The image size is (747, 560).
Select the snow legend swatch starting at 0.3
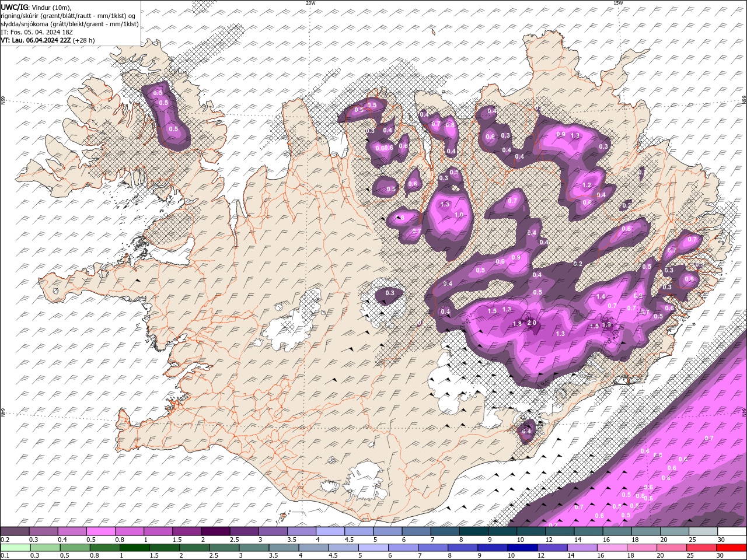[44, 531]
